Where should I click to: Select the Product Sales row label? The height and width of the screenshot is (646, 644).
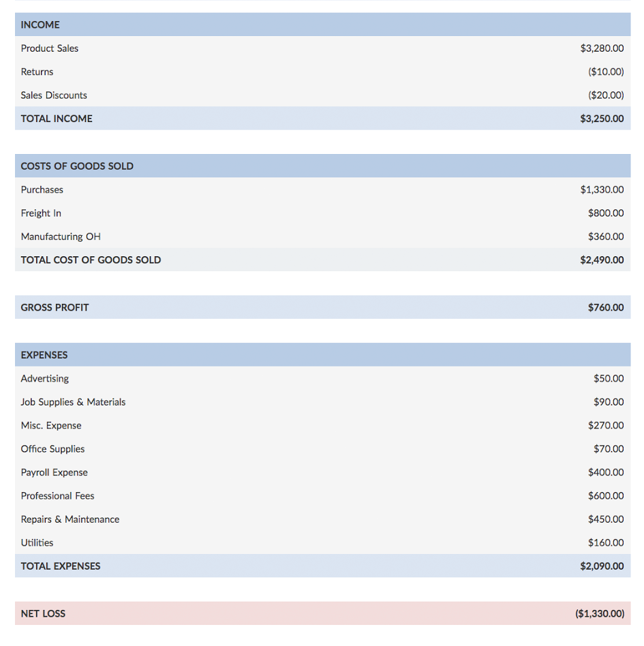click(x=50, y=48)
